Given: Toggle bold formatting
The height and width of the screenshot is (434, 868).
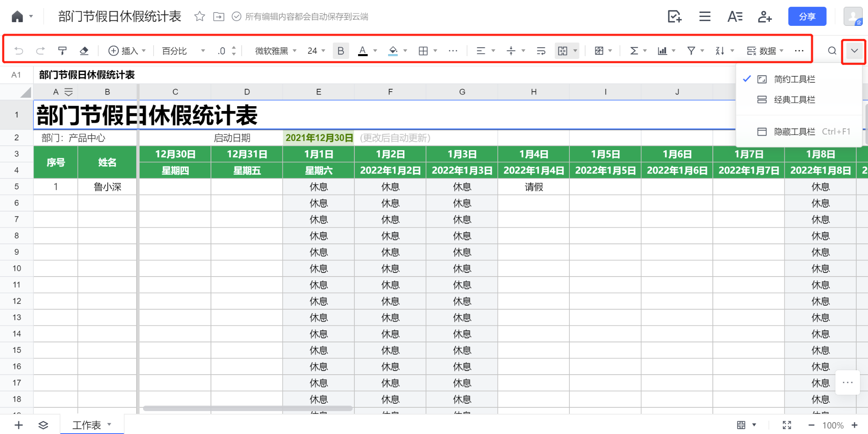Looking at the screenshot, I should pyautogui.click(x=341, y=51).
